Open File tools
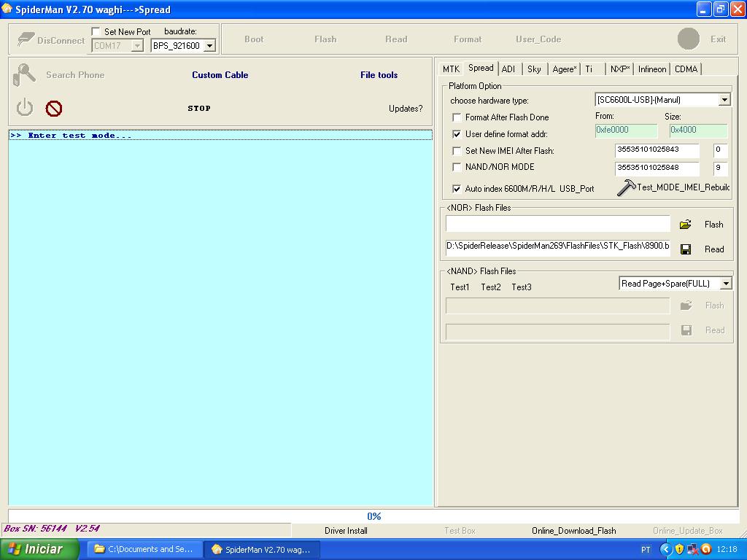The height and width of the screenshot is (560, 747). click(x=379, y=75)
